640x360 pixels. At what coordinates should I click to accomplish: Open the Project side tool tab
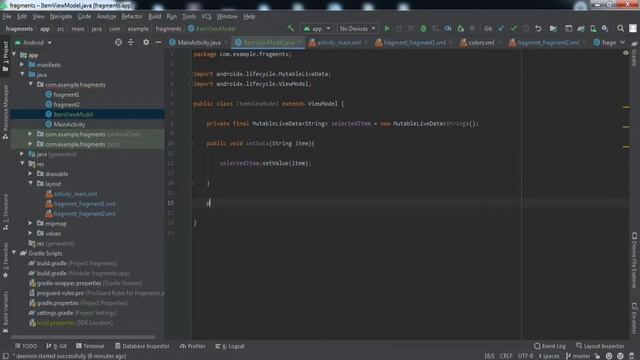click(5, 56)
